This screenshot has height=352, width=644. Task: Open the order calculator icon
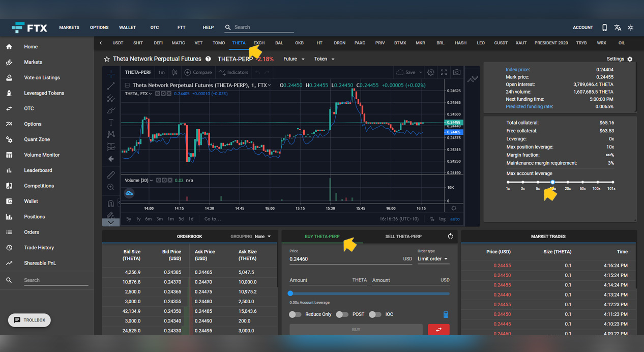pos(446,315)
